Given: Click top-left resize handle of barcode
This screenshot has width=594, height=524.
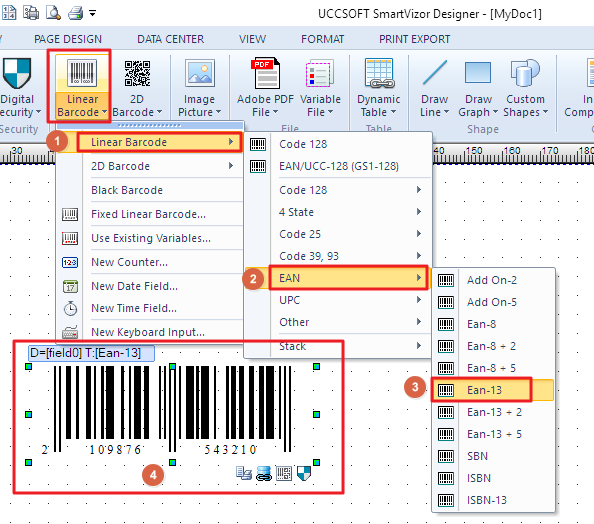Looking at the screenshot, I should (28, 366).
